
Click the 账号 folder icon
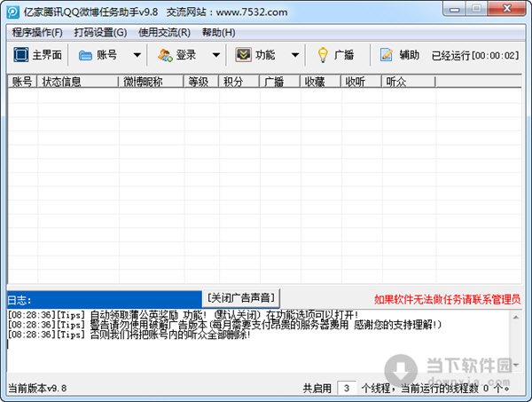point(85,55)
